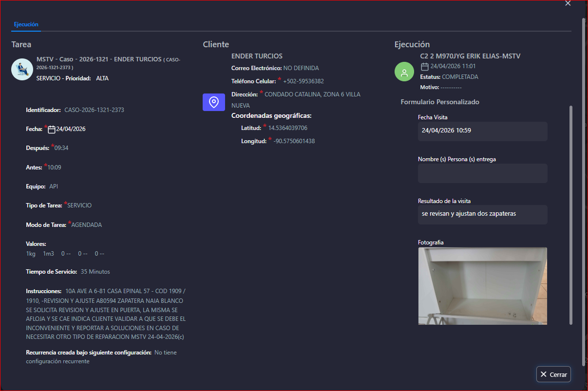Viewport: 588px width, 391px height.
Task: Click the identifier CASO-2026-1321-2373
Action: 94,110
